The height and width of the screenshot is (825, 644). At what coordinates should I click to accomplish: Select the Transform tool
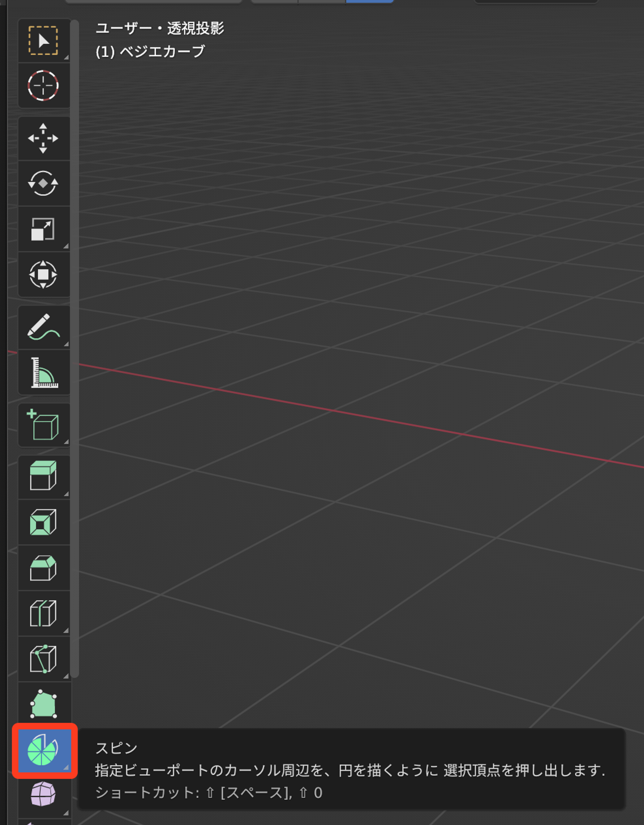pos(44,275)
